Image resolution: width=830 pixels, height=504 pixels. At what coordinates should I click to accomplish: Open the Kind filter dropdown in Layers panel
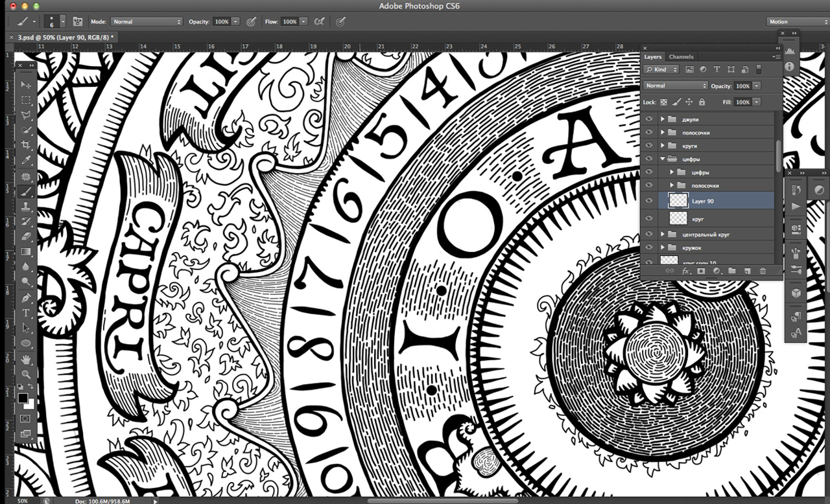click(x=661, y=69)
